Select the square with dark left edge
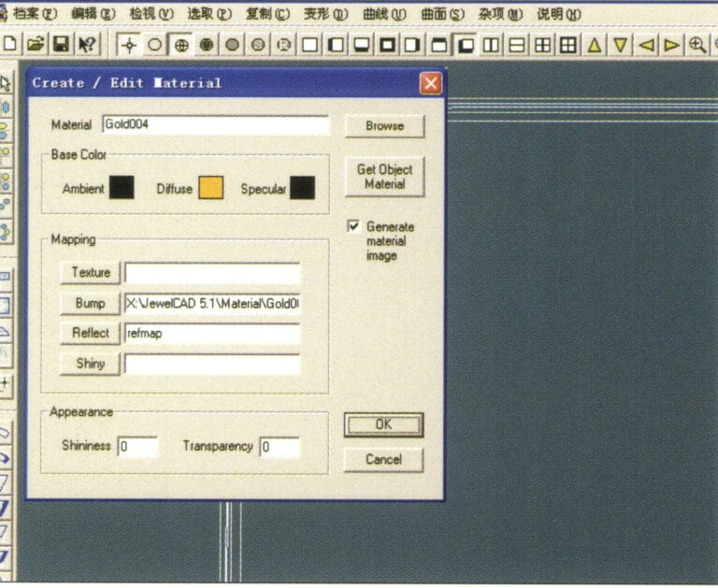The width and height of the screenshot is (718, 588). tap(337, 45)
